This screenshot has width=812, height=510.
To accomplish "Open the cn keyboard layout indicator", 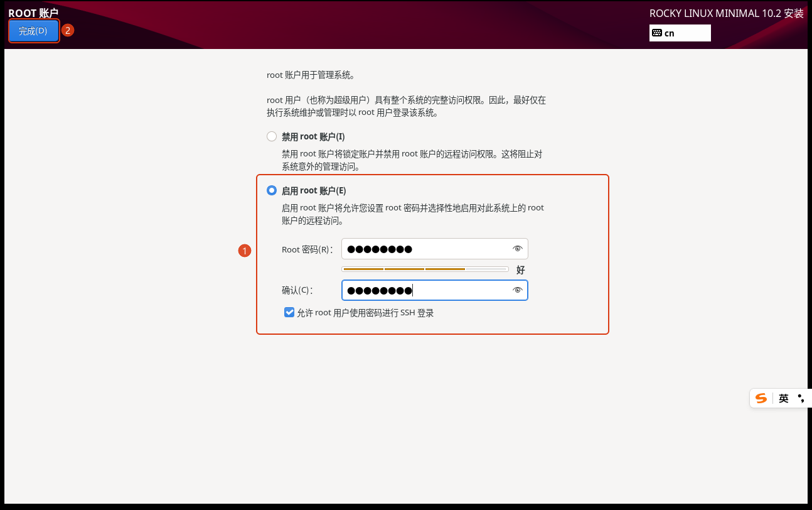I will coord(680,33).
